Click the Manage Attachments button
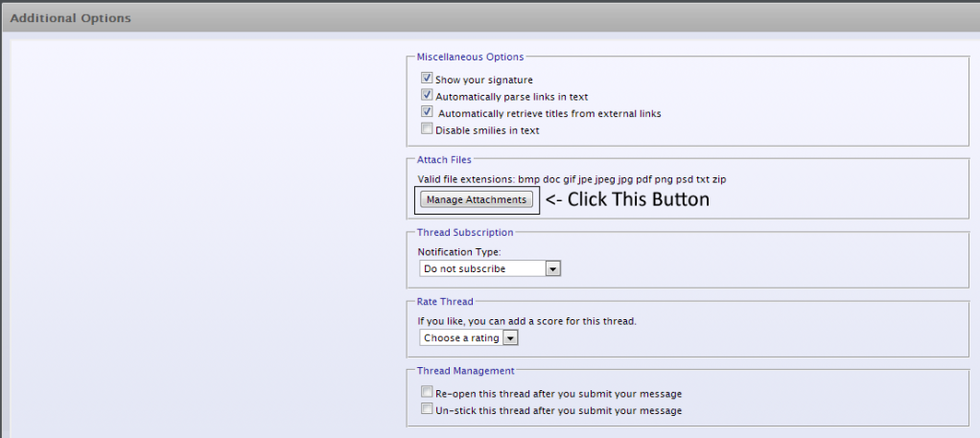This screenshot has height=438, width=980. tap(477, 200)
